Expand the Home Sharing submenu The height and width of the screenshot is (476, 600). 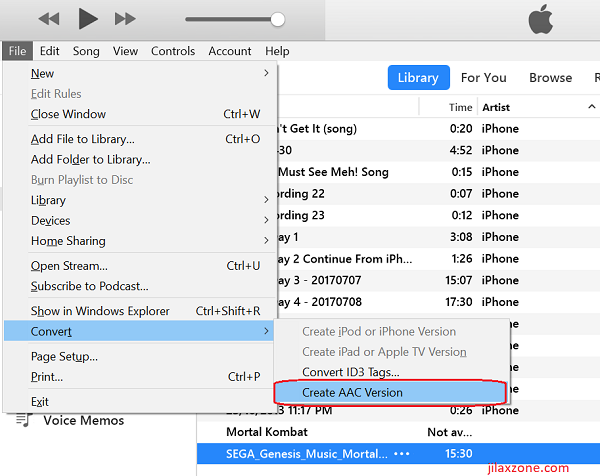(x=266, y=240)
